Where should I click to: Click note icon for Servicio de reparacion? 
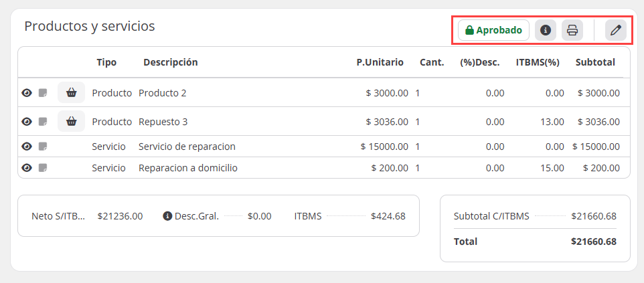pos(43,147)
